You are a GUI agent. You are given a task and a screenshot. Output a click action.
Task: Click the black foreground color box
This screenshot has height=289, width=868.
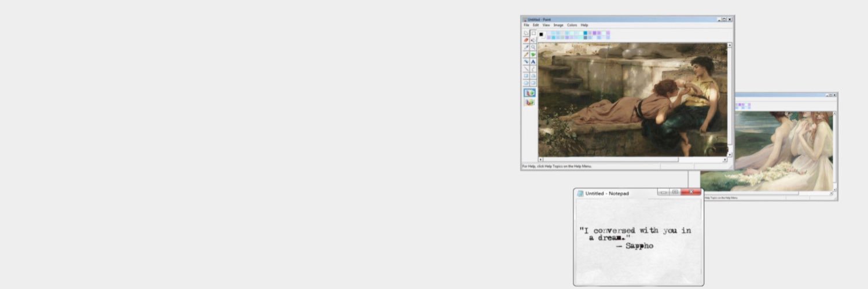[x=541, y=34]
